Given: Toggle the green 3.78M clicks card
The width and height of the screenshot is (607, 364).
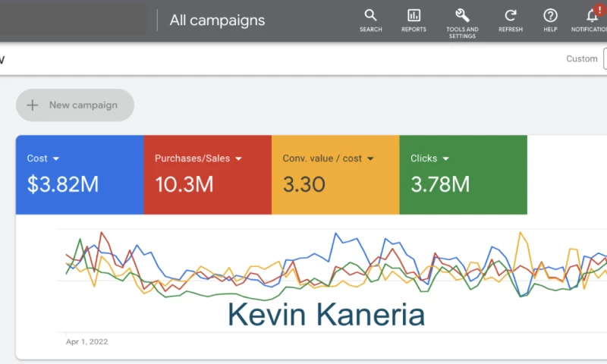Looking at the screenshot, I should pyautogui.click(x=463, y=175).
